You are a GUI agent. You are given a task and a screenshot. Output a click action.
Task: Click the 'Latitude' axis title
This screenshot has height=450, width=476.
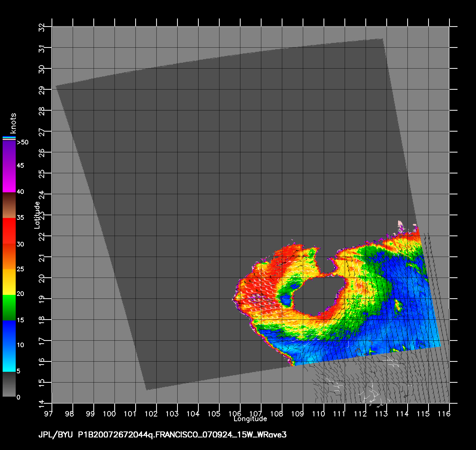pyautogui.click(x=37, y=215)
